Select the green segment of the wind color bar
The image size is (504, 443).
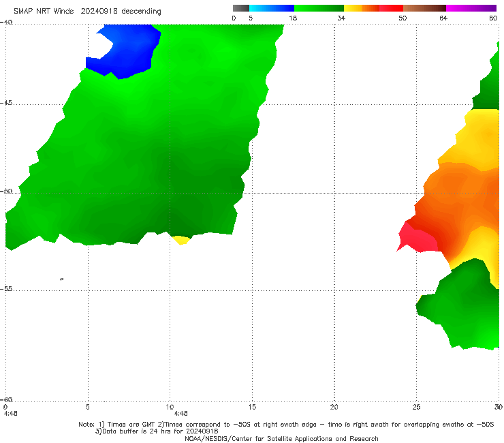[319, 8]
